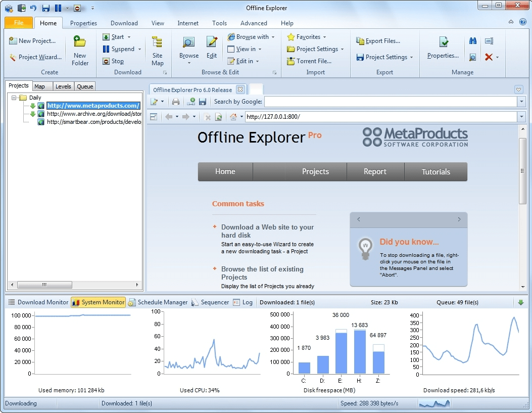The height and width of the screenshot is (413, 532).
Task: Expand the address bar URL dropdown
Action: (x=521, y=117)
